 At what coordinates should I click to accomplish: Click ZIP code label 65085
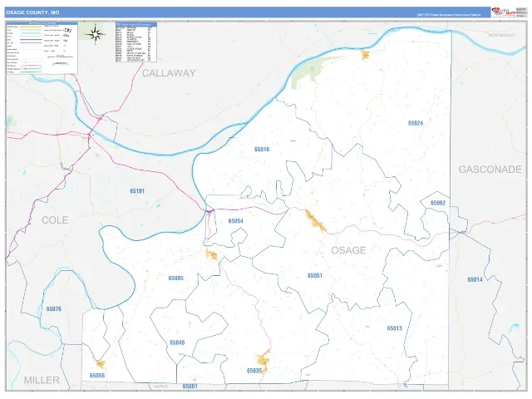click(175, 278)
